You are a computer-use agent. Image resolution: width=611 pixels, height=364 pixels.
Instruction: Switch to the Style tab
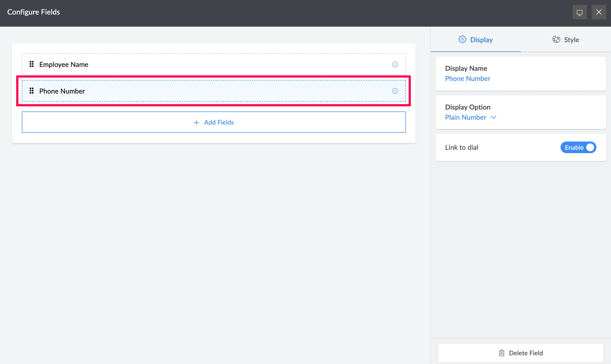click(566, 40)
